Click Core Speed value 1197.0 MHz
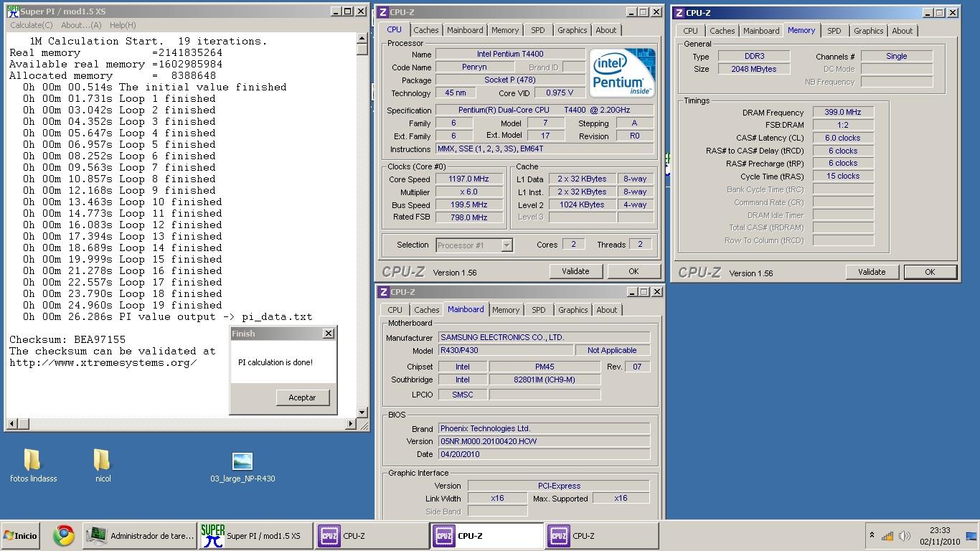This screenshot has height=551, width=980. [x=469, y=179]
